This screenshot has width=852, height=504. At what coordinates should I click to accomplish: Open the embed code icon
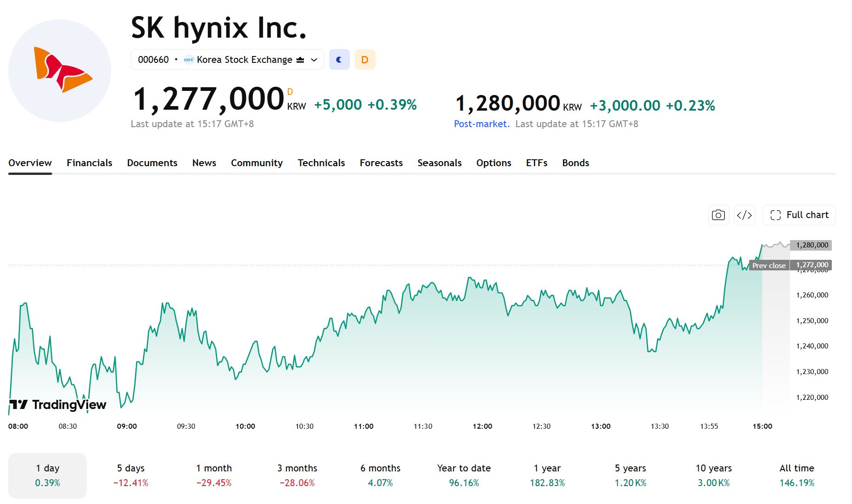tap(744, 215)
